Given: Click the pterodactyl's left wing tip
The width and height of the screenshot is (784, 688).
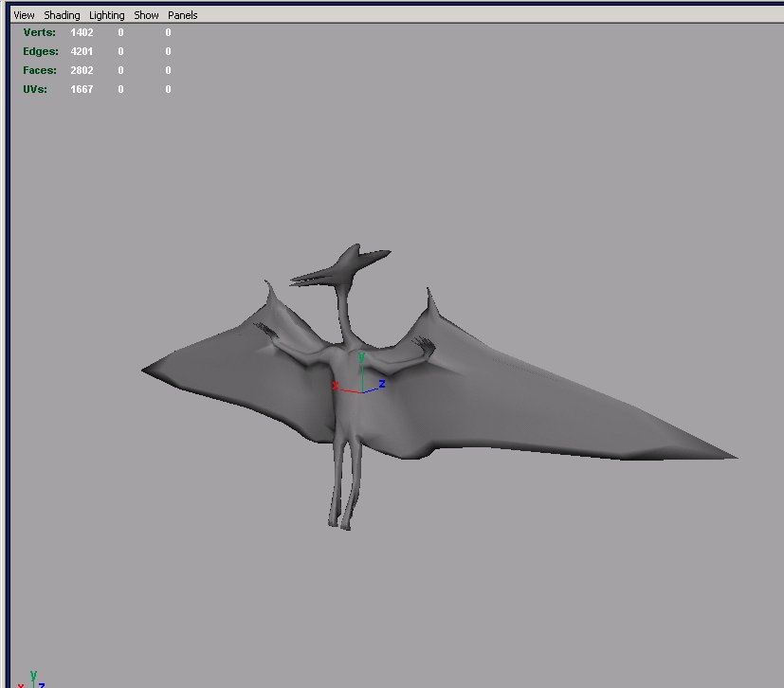Looking at the screenshot, I should tap(152, 370).
